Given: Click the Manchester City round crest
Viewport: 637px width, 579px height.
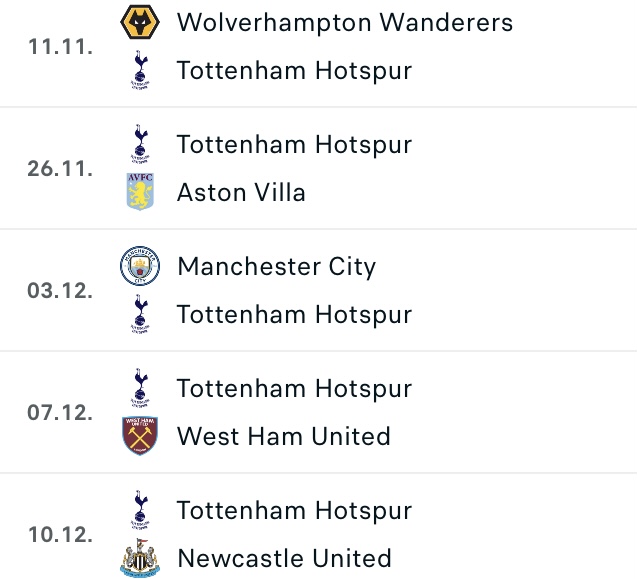Looking at the screenshot, I should click(140, 266).
